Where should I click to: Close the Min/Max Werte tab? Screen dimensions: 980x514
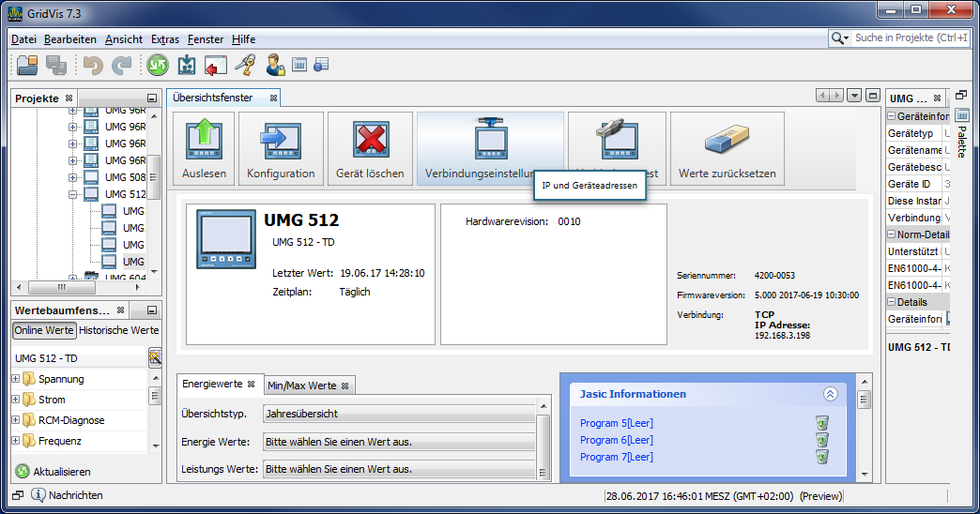click(x=345, y=385)
